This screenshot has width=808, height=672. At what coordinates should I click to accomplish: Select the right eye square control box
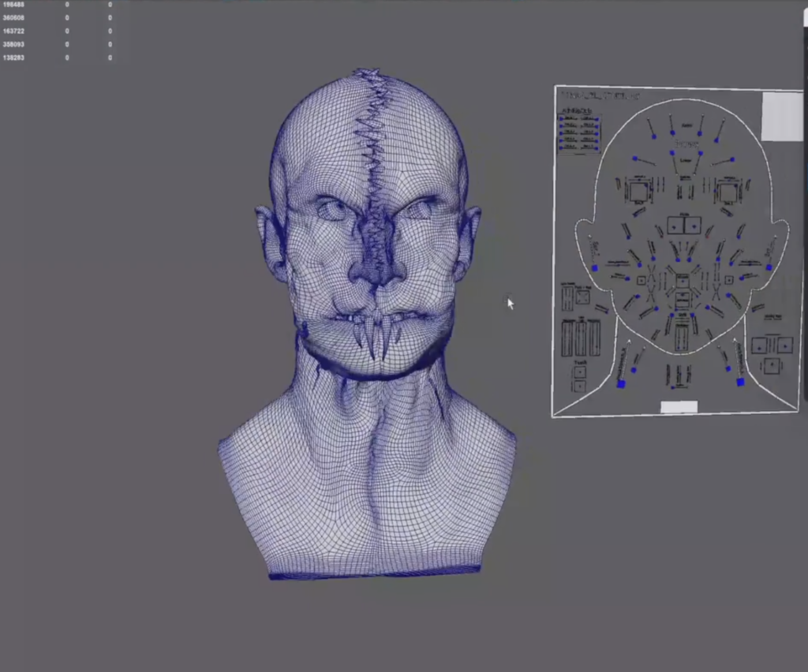tap(728, 191)
